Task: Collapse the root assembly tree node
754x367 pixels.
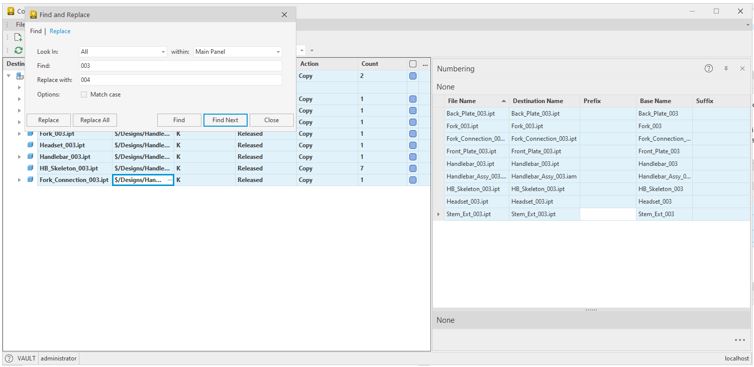Action: click(x=9, y=76)
